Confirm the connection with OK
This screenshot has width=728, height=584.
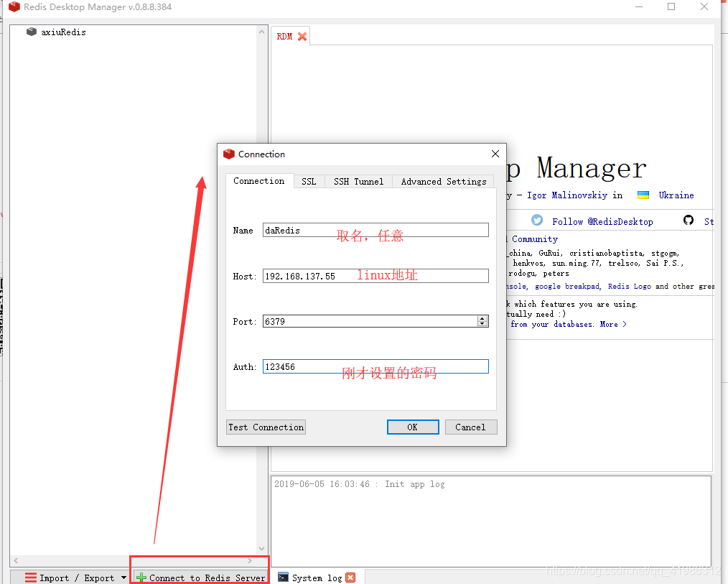coord(413,427)
